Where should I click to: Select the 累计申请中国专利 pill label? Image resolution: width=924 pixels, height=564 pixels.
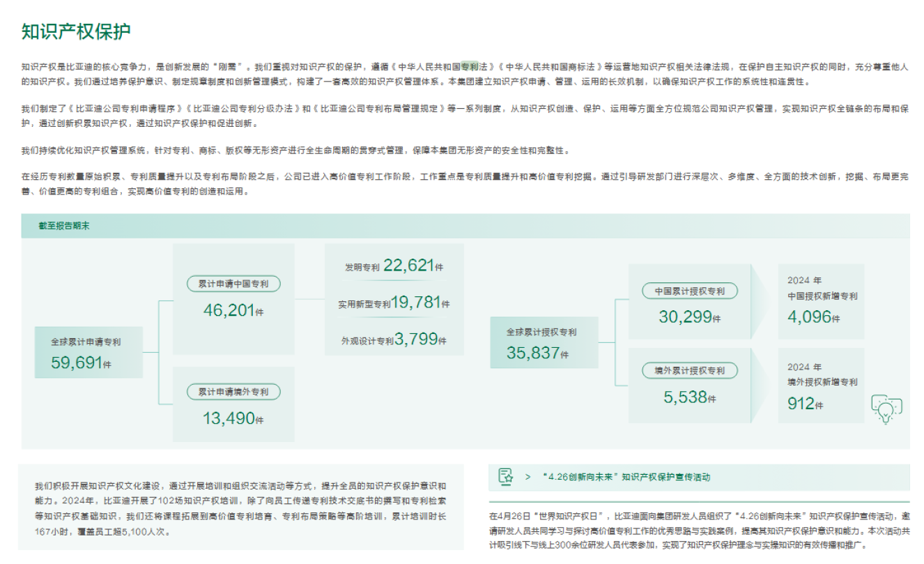(233, 284)
